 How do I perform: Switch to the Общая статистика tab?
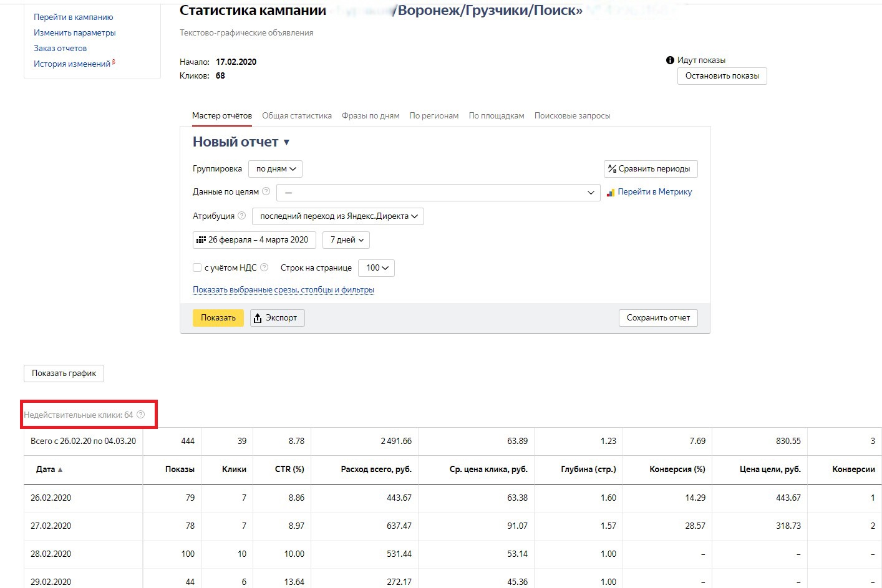(x=297, y=116)
